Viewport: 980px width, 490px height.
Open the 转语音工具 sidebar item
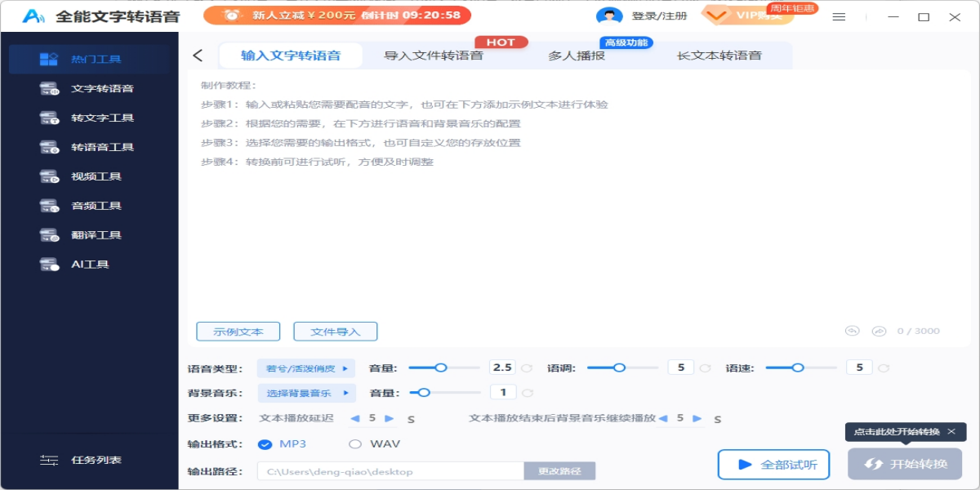pos(89,147)
